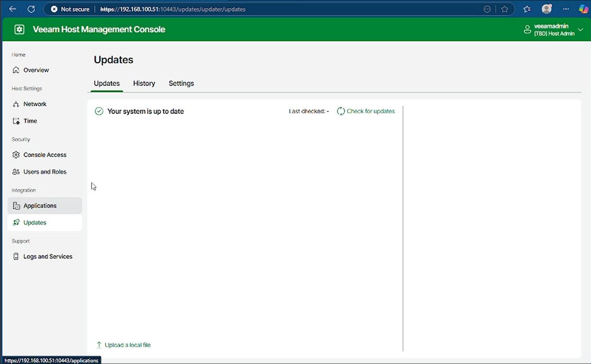Viewport: 591px width, 364px height.
Task: Open the Time settings page
Action: click(x=30, y=121)
